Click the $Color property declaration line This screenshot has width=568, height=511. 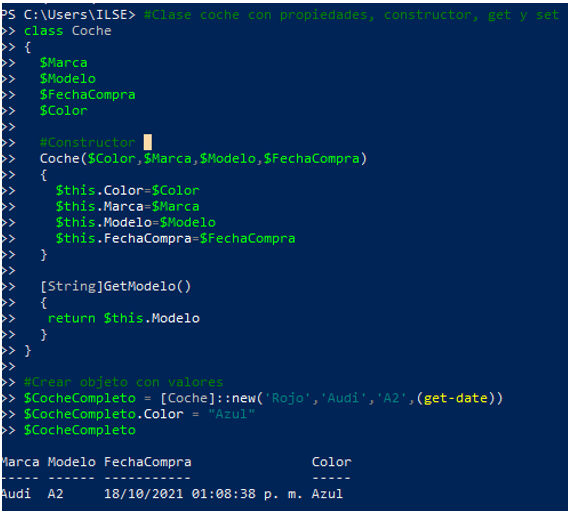click(63, 111)
